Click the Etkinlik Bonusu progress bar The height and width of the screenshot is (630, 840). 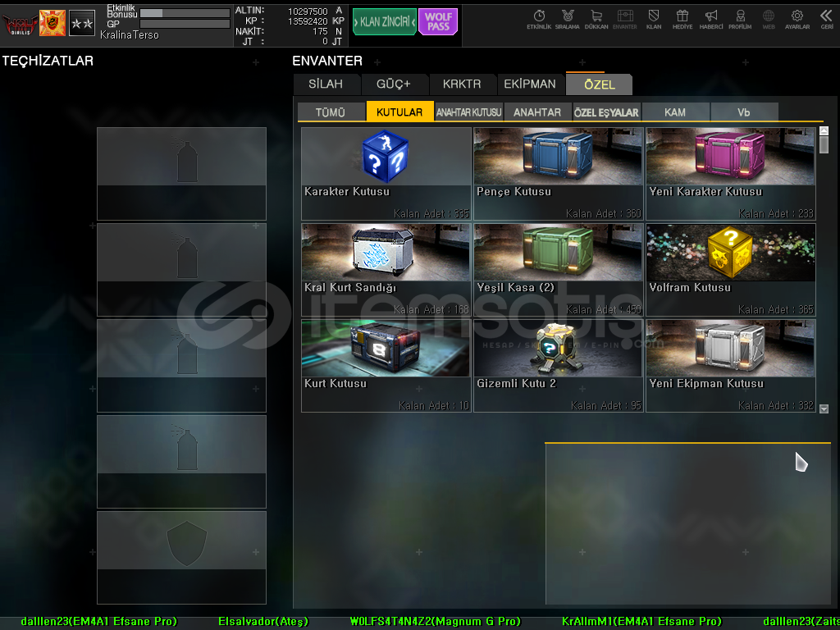(x=185, y=13)
